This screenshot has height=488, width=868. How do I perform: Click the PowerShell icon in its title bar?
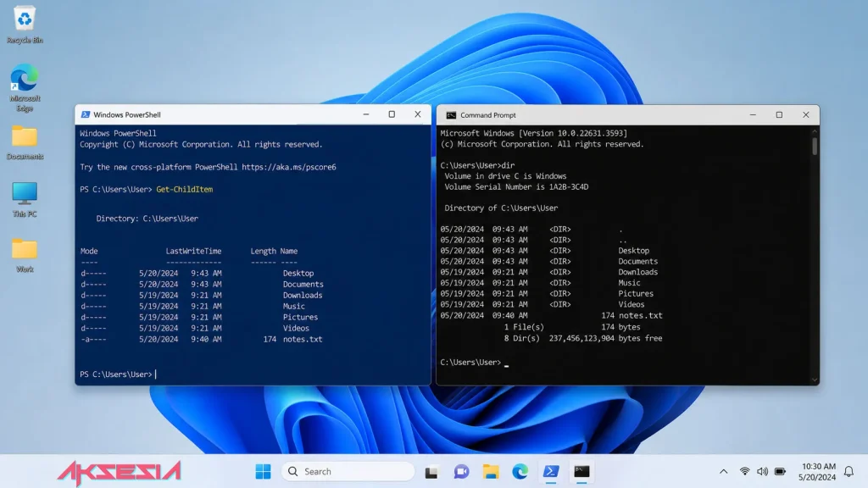[86, 114]
